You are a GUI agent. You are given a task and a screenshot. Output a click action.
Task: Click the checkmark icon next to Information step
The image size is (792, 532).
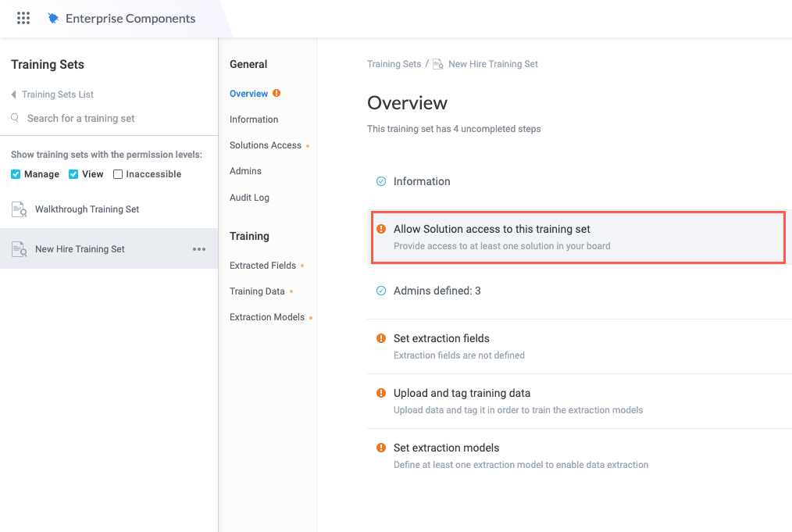coord(381,181)
